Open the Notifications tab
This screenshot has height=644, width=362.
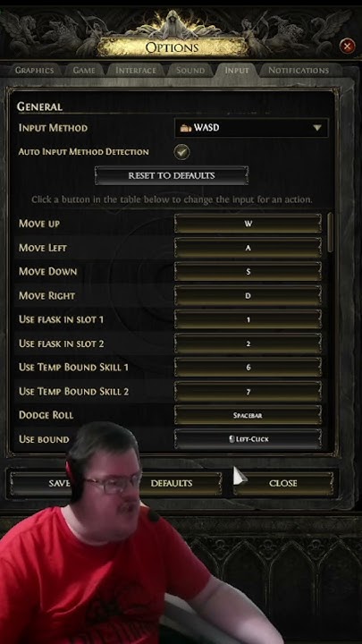click(x=299, y=71)
